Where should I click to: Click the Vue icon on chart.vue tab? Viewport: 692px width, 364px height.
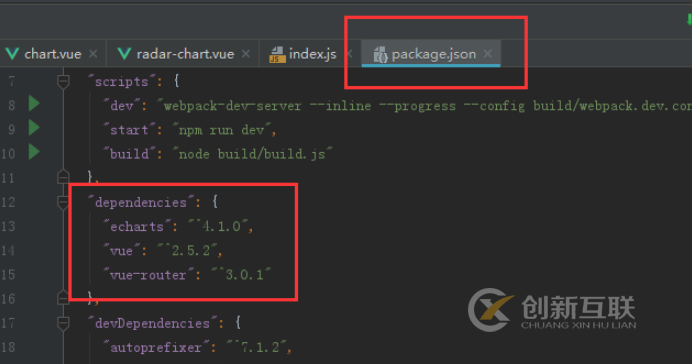(x=12, y=54)
